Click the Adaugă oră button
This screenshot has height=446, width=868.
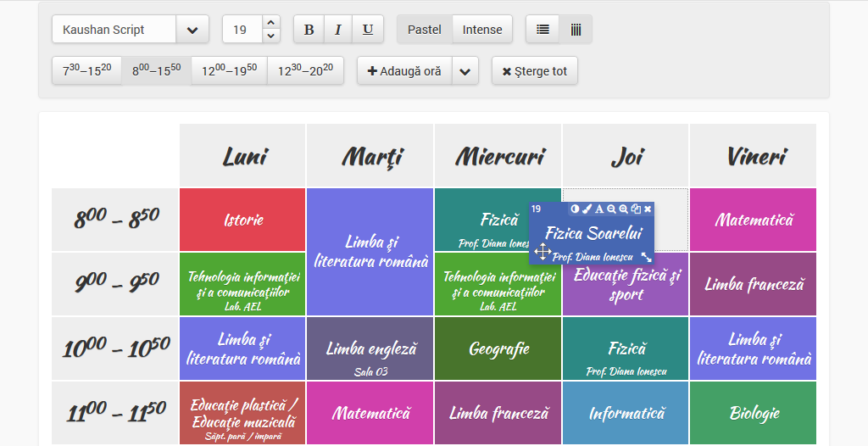404,71
